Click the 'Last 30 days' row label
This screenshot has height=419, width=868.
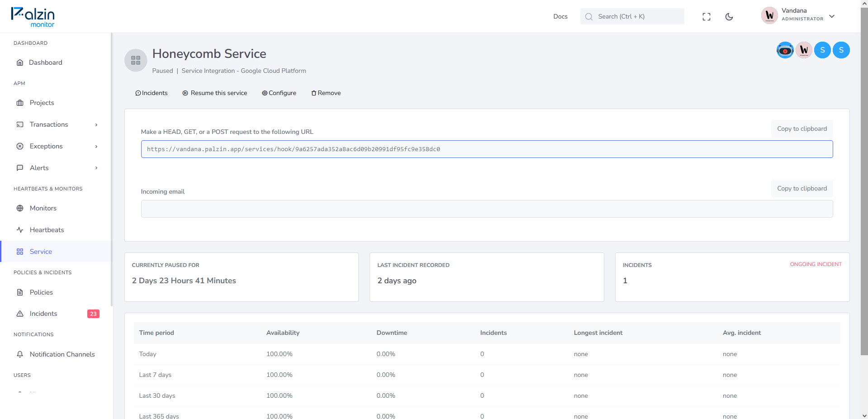click(x=157, y=395)
